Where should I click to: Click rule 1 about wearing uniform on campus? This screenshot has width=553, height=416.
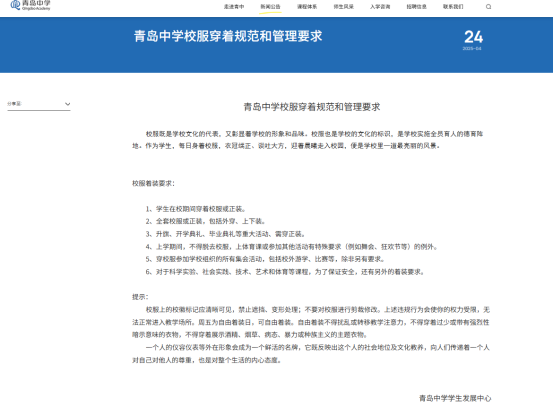(195, 209)
